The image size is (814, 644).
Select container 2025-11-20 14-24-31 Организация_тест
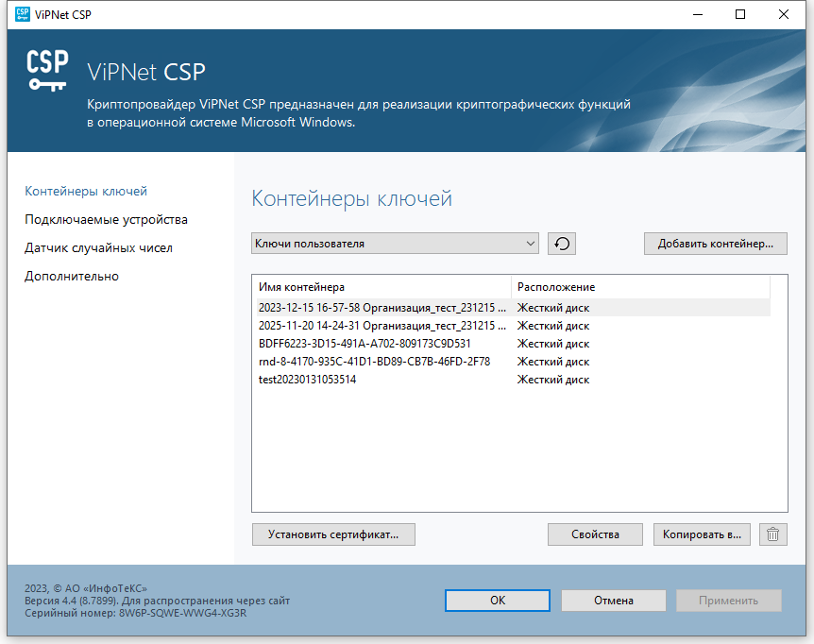click(514, 326)
